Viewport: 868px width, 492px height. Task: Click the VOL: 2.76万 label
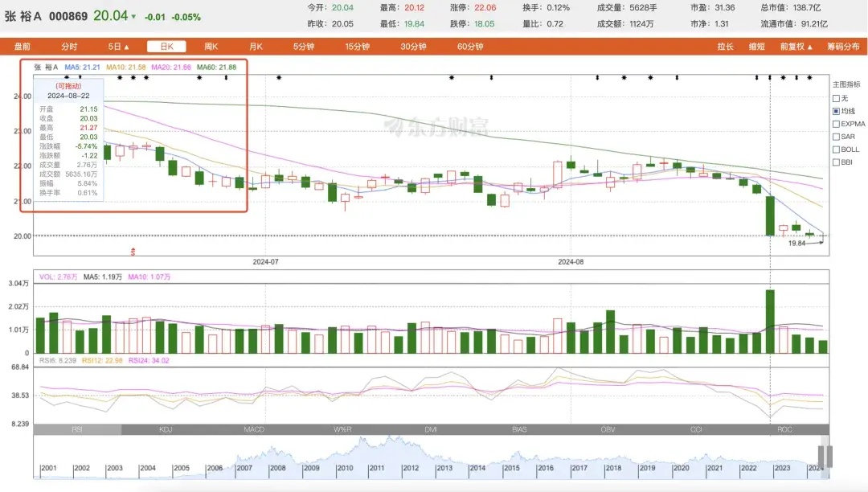click(x=59, y=277)
